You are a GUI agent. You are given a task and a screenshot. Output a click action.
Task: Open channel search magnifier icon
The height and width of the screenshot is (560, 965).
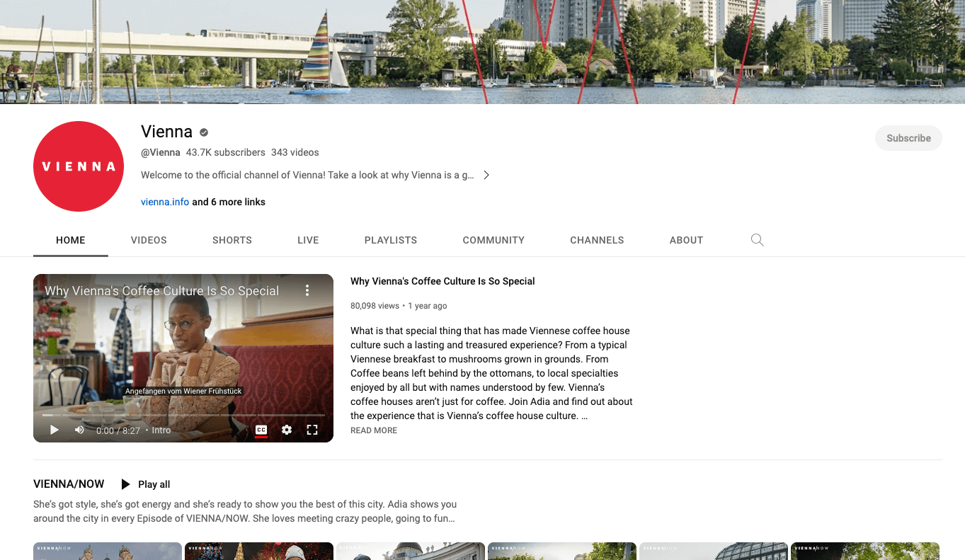click(757, 240)
